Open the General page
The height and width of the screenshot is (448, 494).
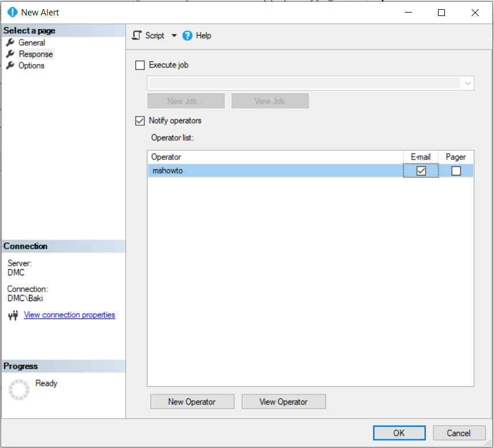click(31, 43)
